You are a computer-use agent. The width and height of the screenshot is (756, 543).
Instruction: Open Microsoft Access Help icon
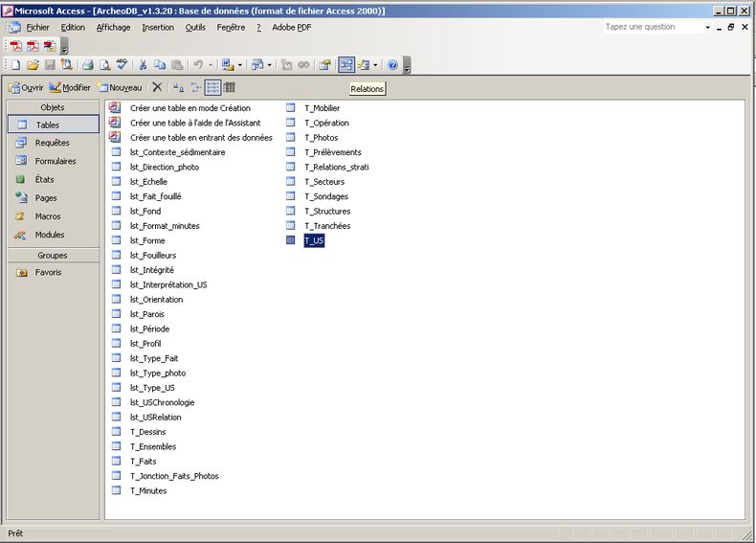pyautogui.click(x=393, y=65)
